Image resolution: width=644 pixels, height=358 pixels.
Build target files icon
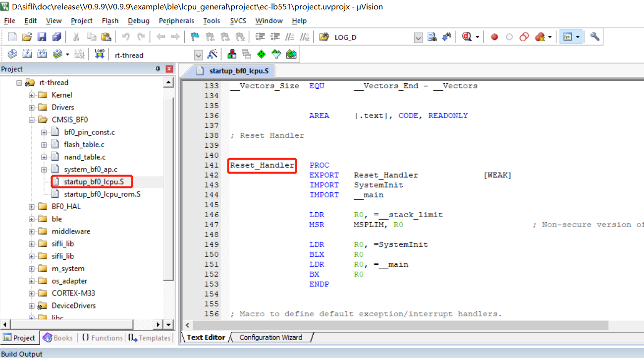pos(27,55)
